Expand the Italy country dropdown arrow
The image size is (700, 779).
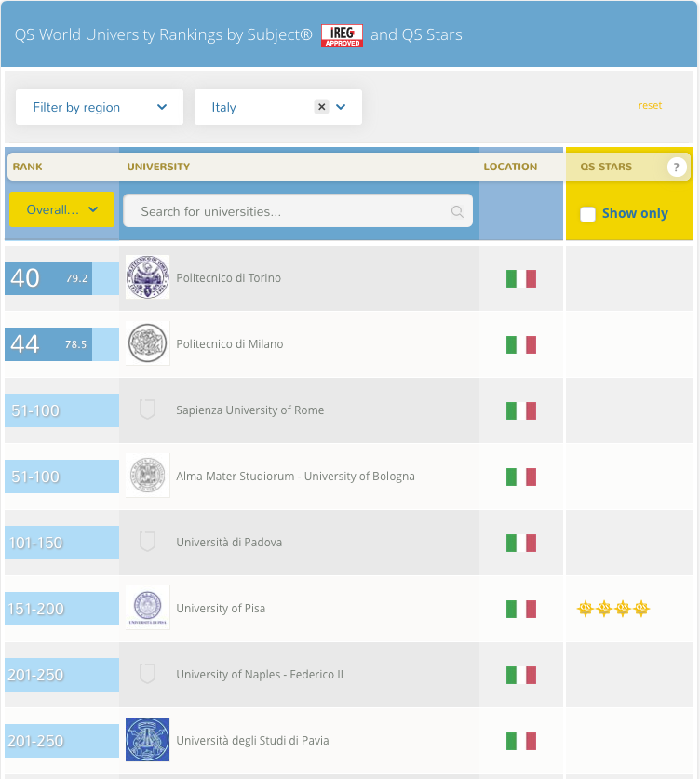(341, 107)
